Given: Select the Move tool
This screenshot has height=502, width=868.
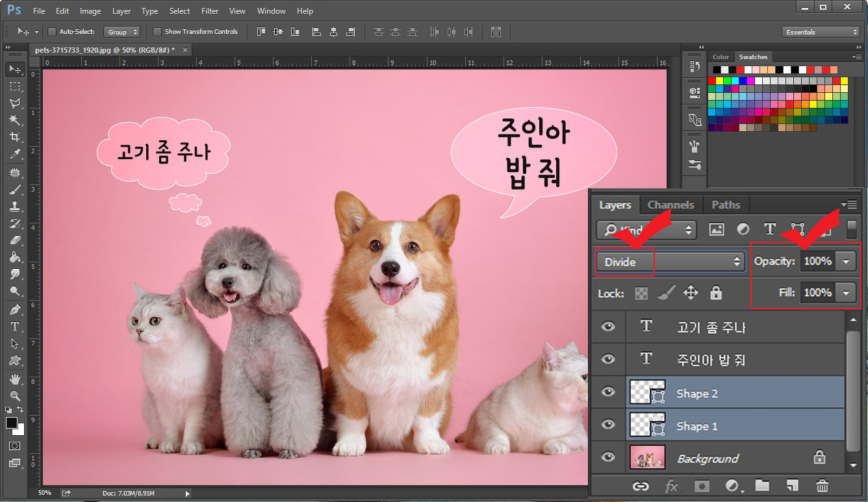Looking at the screenshot, I should 14,69.
